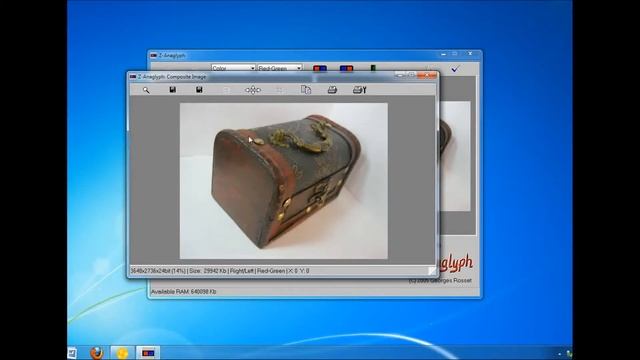
Task: Click the 'Right/Left' status bar entry
Action: pos(242,271)
